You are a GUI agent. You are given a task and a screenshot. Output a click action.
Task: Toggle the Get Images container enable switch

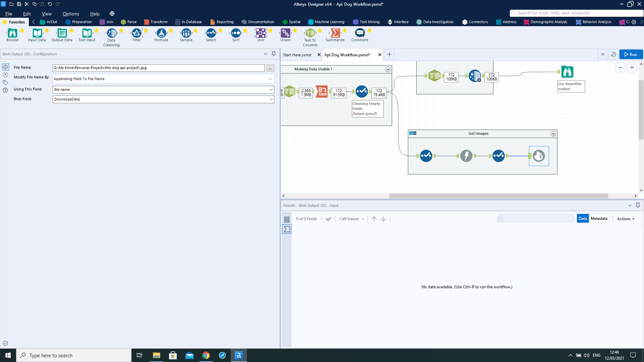413,133
